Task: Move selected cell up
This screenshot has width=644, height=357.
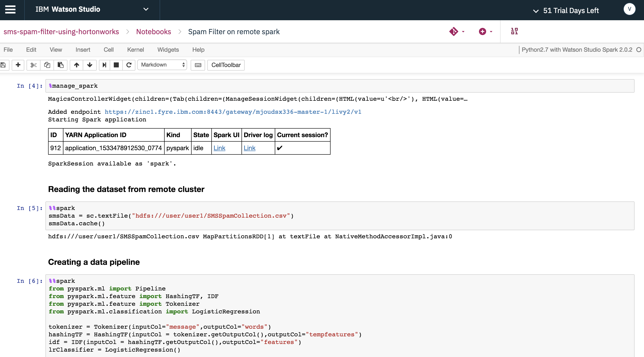Action: 76,65
